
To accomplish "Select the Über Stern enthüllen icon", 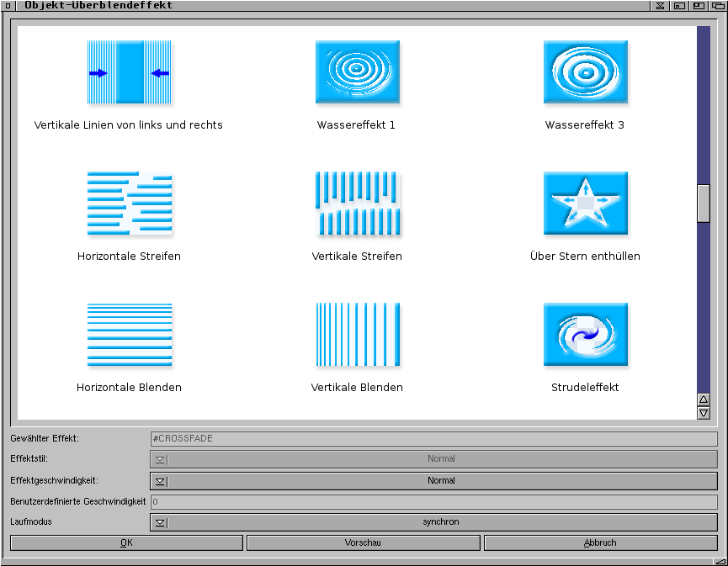I will 585,204.
